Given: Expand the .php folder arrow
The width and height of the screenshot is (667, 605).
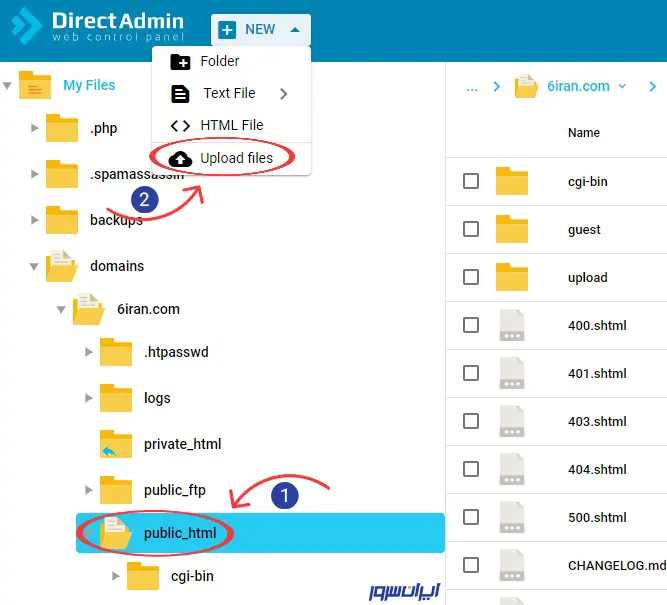Looking at the screenshot, I should (35, 128).
